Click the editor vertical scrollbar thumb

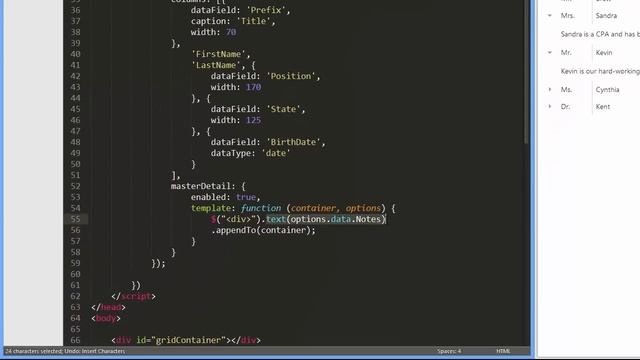526,71
